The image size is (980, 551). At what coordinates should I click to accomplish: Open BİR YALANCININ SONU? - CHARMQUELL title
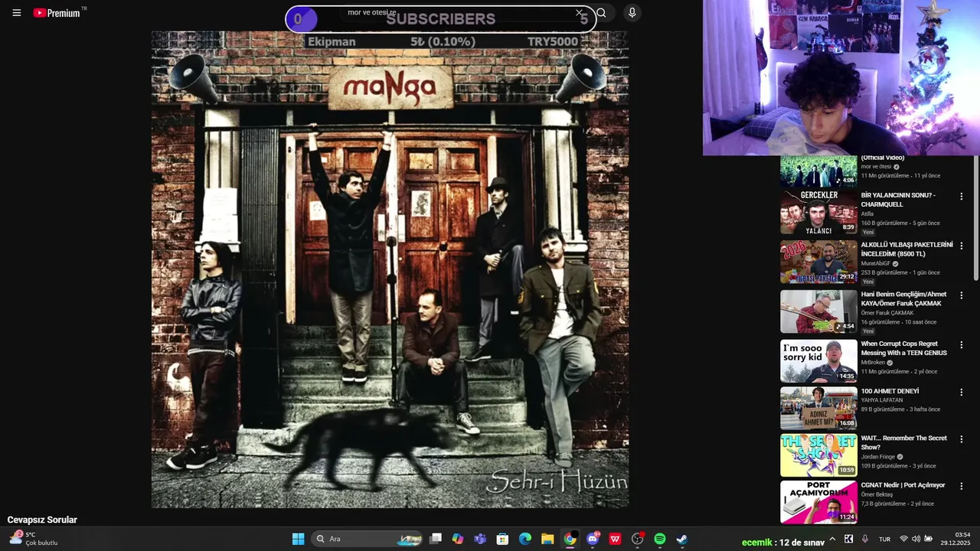pyautogui.click(x=898, y=200)
